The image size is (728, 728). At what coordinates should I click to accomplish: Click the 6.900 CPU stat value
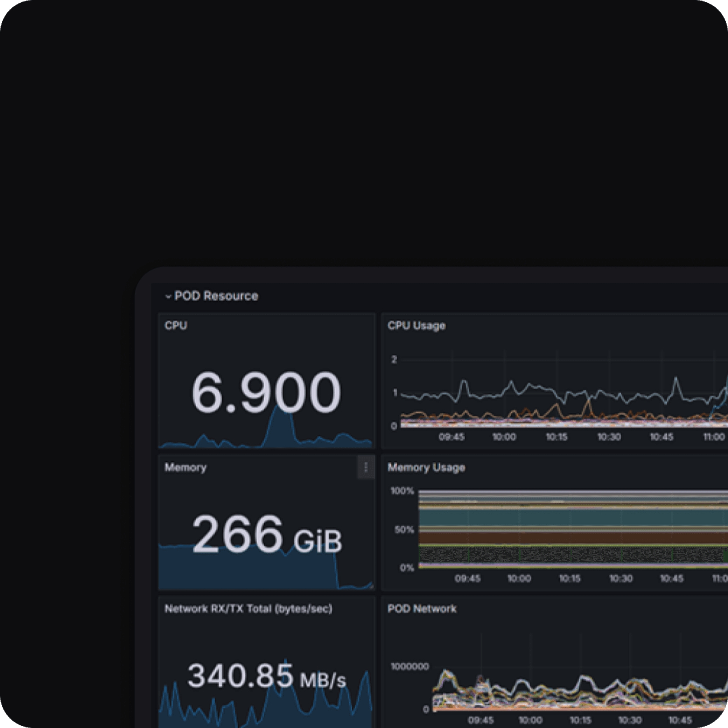pyautogui.click(x=266, y=392)
